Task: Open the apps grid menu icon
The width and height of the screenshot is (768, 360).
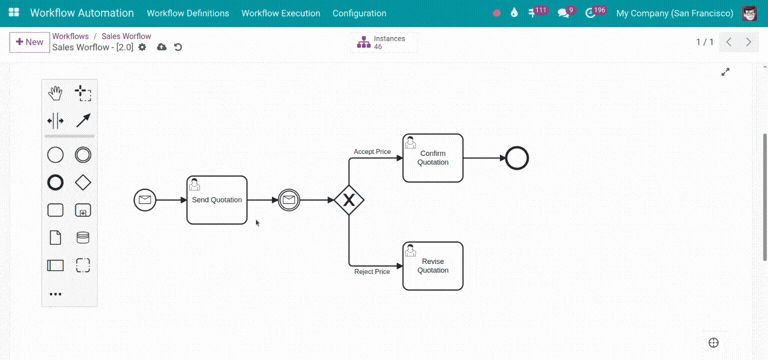Action: (x=14, y=13)
